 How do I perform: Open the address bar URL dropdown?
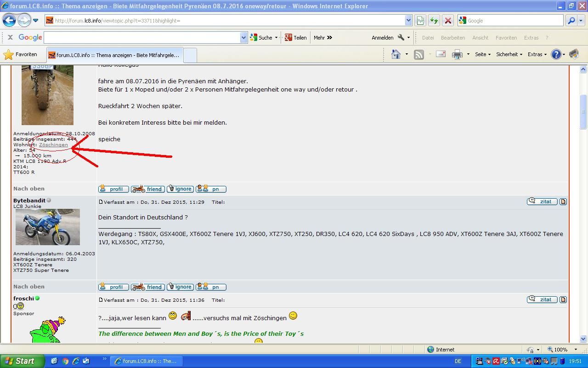(408, 20)
